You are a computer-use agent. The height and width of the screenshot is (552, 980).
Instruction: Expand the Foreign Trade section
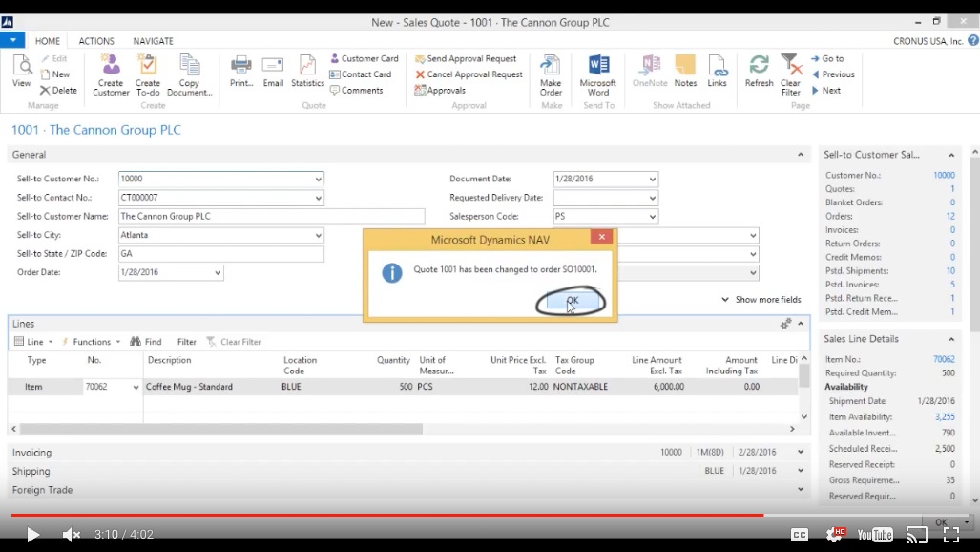(801, 489)
